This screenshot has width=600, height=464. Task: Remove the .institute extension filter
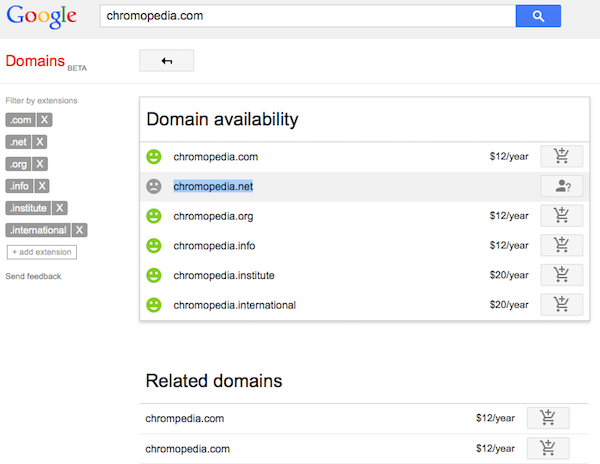[60, 208]
